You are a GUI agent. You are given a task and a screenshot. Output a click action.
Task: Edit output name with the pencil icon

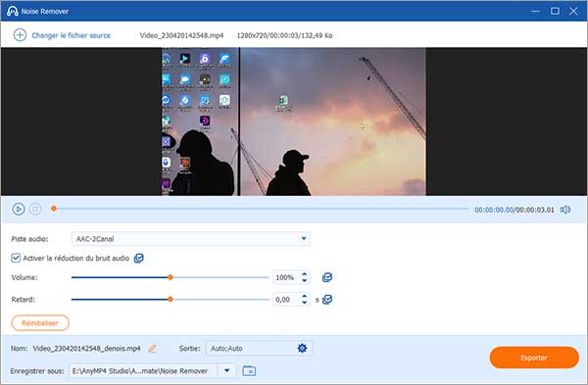click(x=152, y=349)
